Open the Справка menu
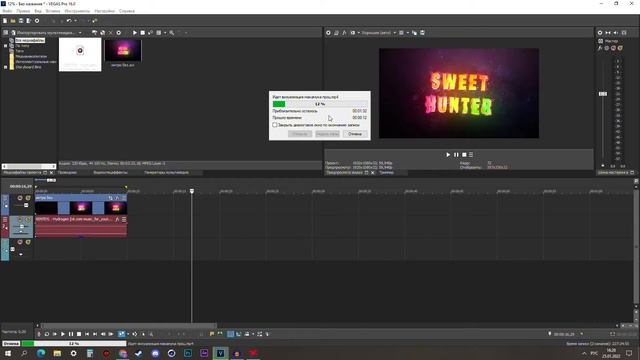640x360 pixels. tap(127, 11)
